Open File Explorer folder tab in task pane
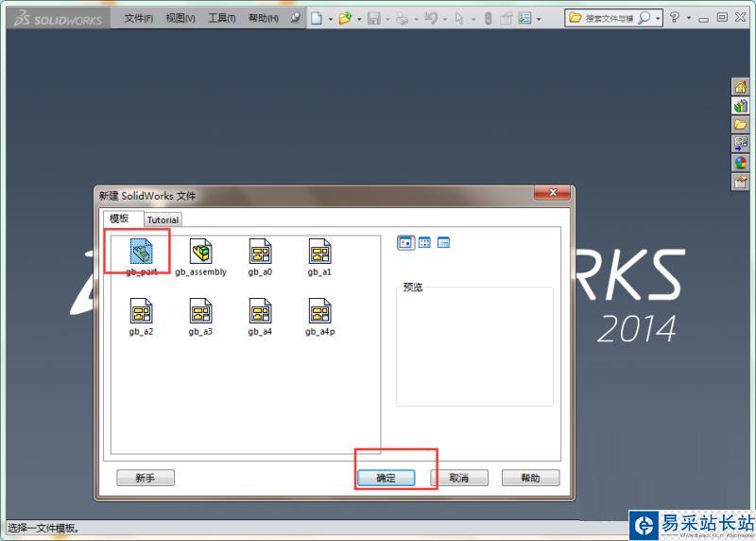 [x=741, y=125]
